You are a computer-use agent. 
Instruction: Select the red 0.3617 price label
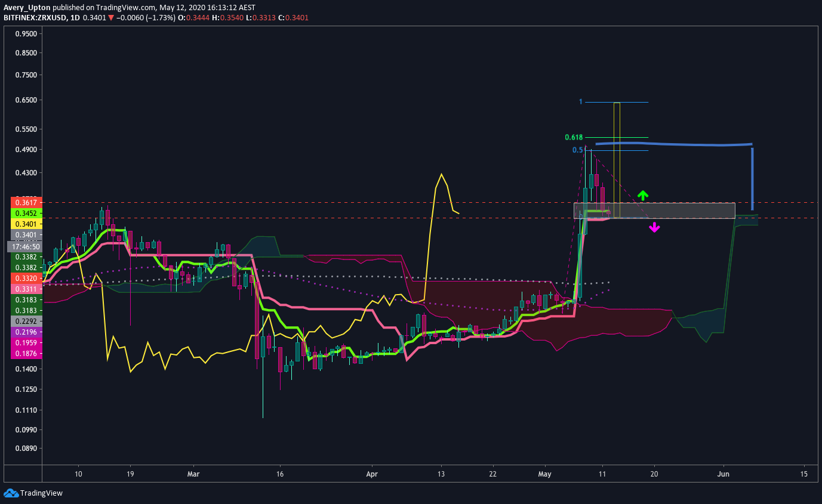[x=26, y=203]
